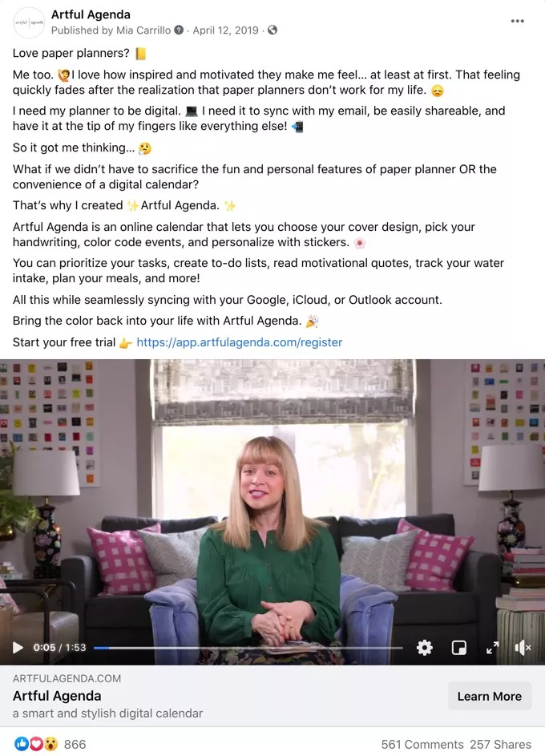This screenshot has height=756, width=545.
Task: Toggle picture-in-picture mini player icon
Action: (x=458, y=647)
